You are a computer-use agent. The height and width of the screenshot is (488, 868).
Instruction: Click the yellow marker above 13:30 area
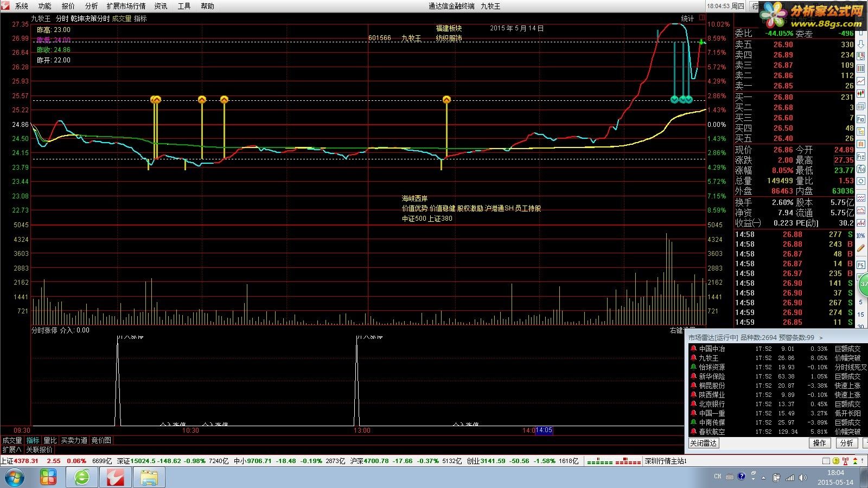446,100
